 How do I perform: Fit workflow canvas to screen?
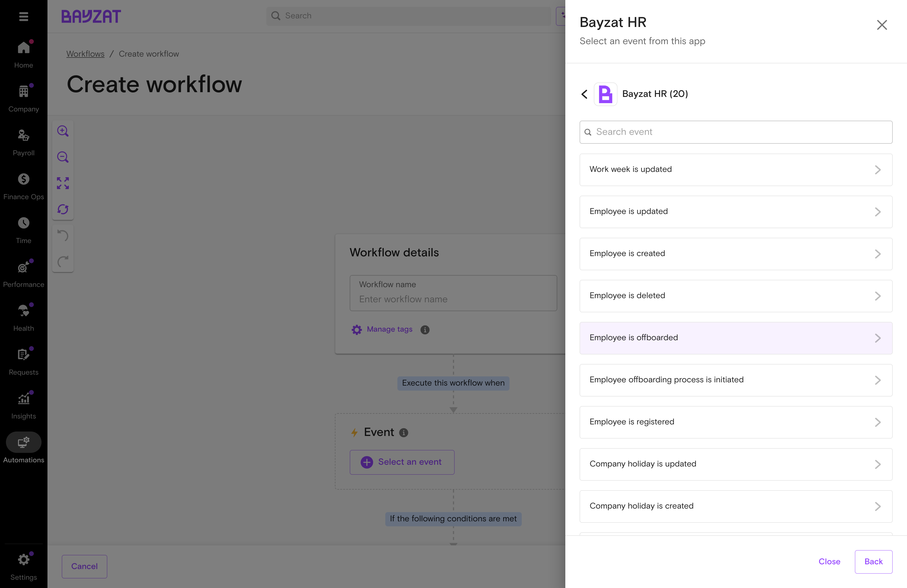pos(63,183)
